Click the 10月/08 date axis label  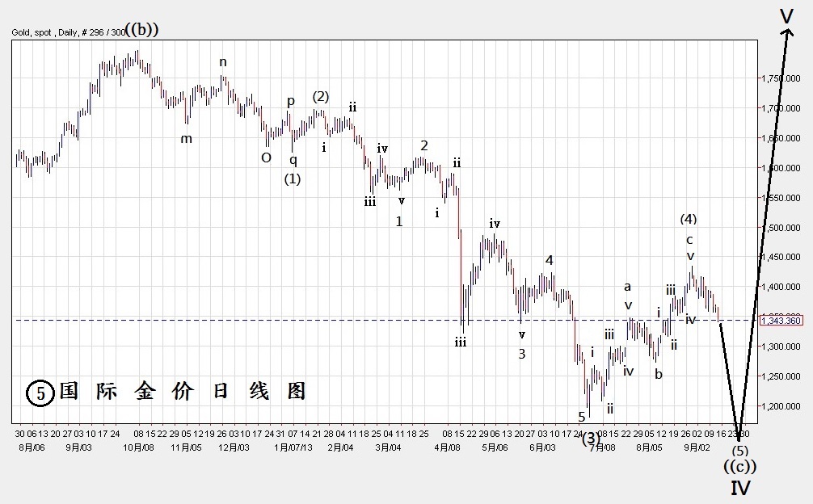pyautogui.click(x=138, y=446)
